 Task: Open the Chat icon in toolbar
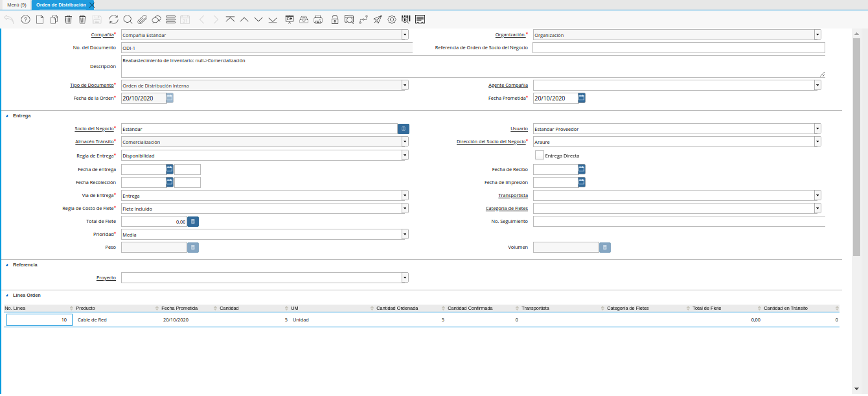click(x=156, y=19)
